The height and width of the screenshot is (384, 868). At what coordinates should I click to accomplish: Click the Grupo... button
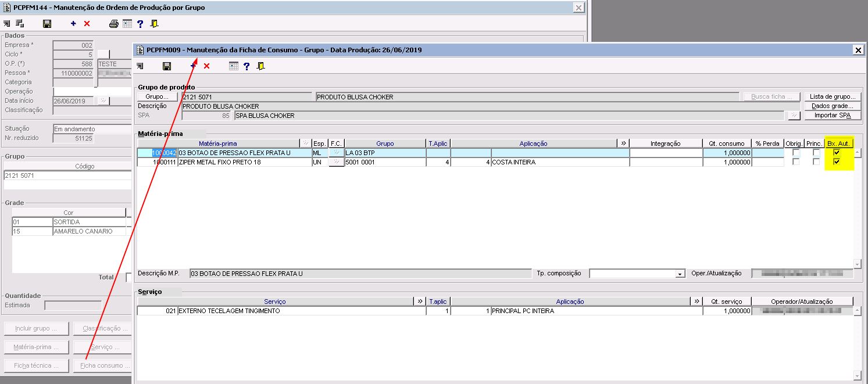157,96
